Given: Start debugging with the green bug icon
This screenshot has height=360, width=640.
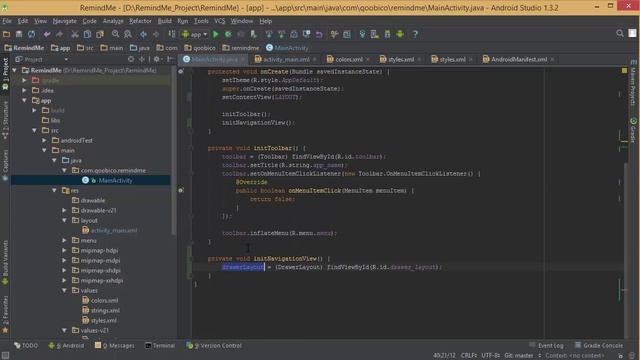Looking at the screenshot, I should tap(228, 34).
